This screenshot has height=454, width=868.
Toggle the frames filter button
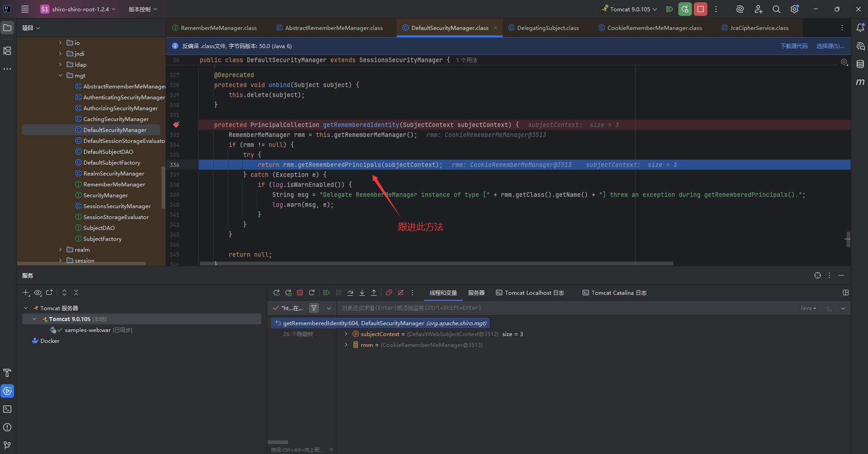tap(314, 308)
